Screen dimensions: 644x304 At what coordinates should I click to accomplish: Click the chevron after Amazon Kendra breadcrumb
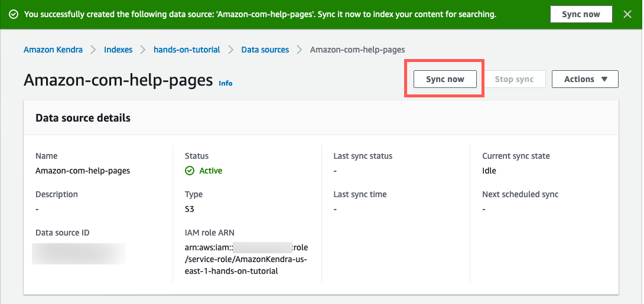coord(93,50)
